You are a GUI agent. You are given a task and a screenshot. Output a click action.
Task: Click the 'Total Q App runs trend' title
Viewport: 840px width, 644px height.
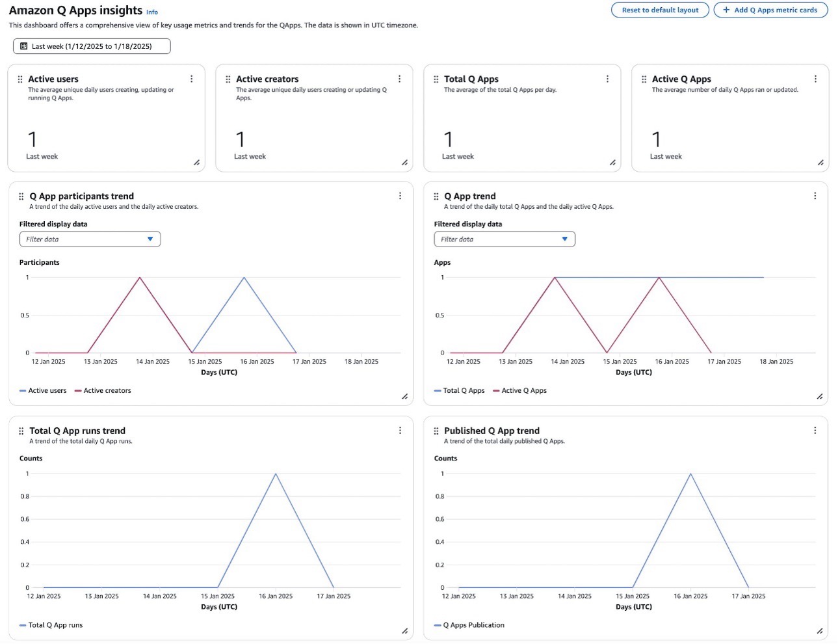pyautogui.click(x=77, y=431)
